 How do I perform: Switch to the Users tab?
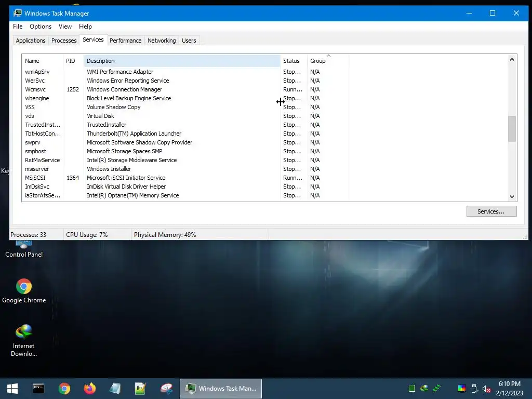coord(189,41)
